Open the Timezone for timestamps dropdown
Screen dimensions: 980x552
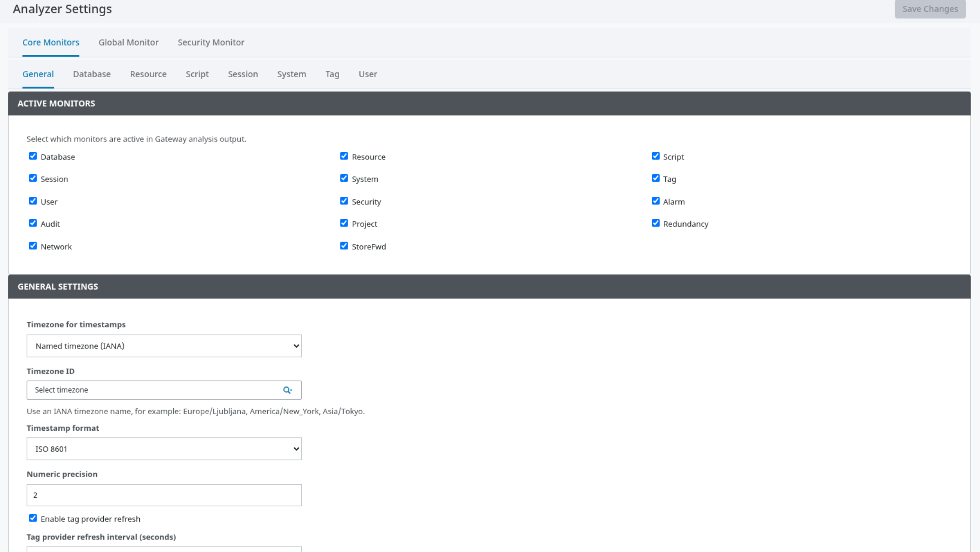coord(164,346)
